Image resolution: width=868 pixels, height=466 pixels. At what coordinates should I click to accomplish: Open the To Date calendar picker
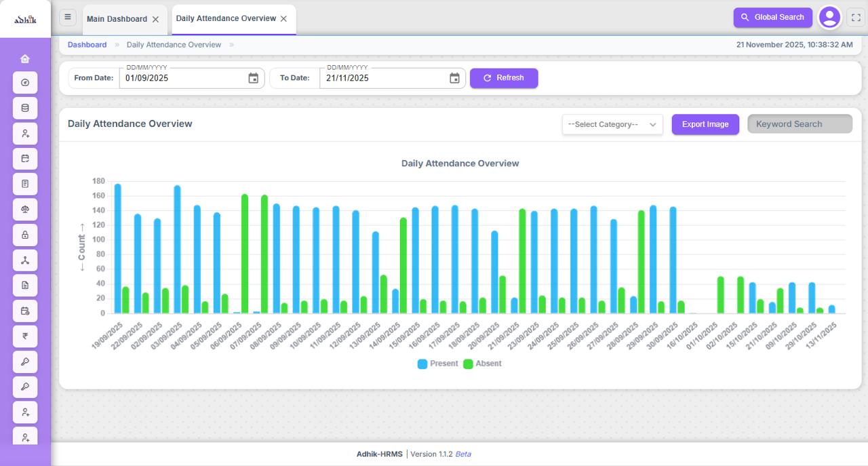[454, 78]
